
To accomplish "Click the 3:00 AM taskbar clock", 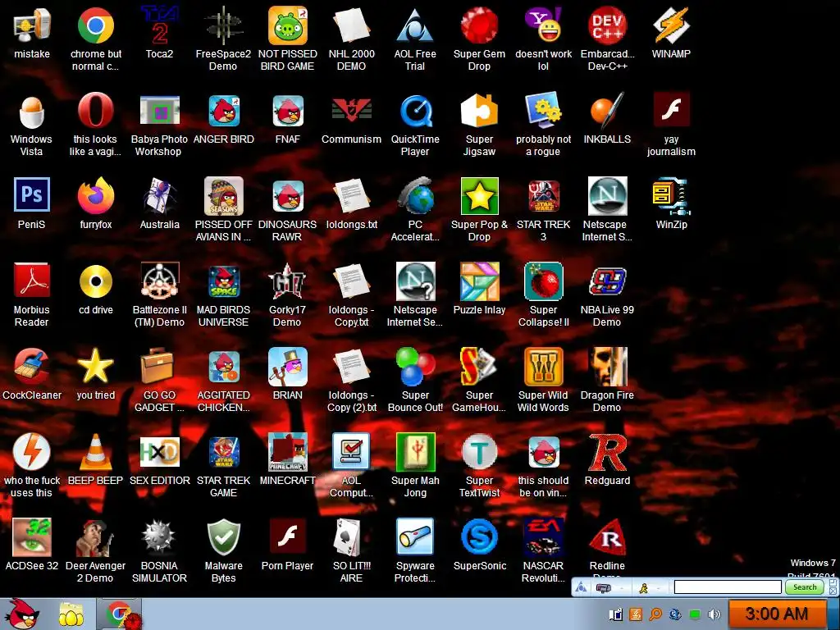I will [777, 614].
